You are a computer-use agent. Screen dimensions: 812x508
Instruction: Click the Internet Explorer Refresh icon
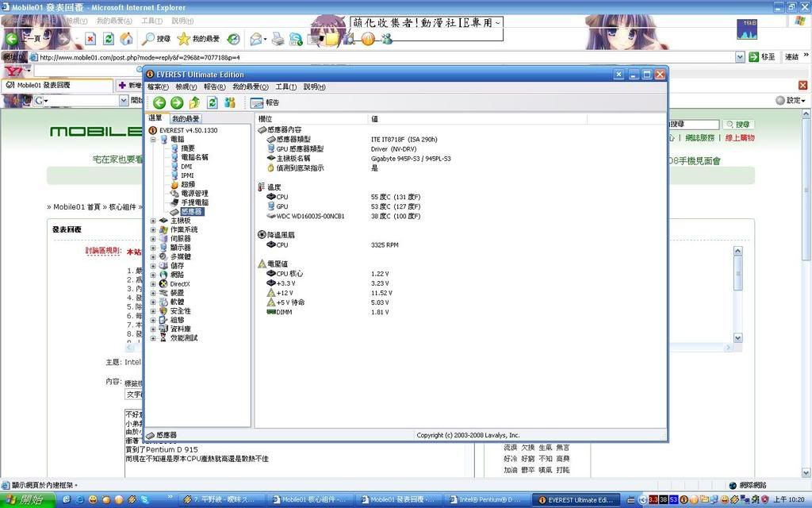[x=108, y=39]
